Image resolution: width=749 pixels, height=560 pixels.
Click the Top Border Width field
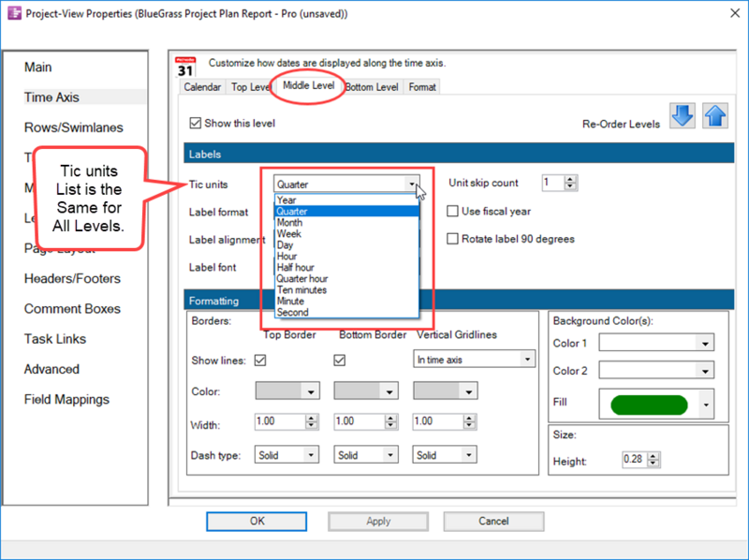280,421
